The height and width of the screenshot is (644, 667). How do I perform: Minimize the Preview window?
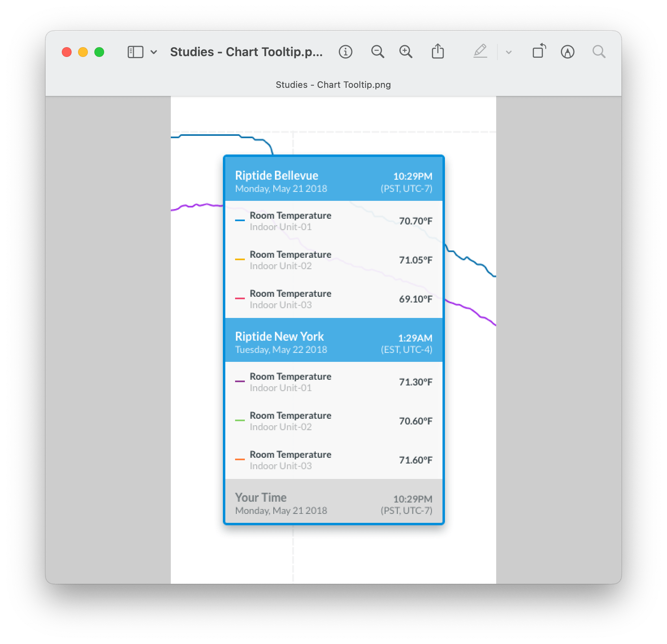click(83, 52)
